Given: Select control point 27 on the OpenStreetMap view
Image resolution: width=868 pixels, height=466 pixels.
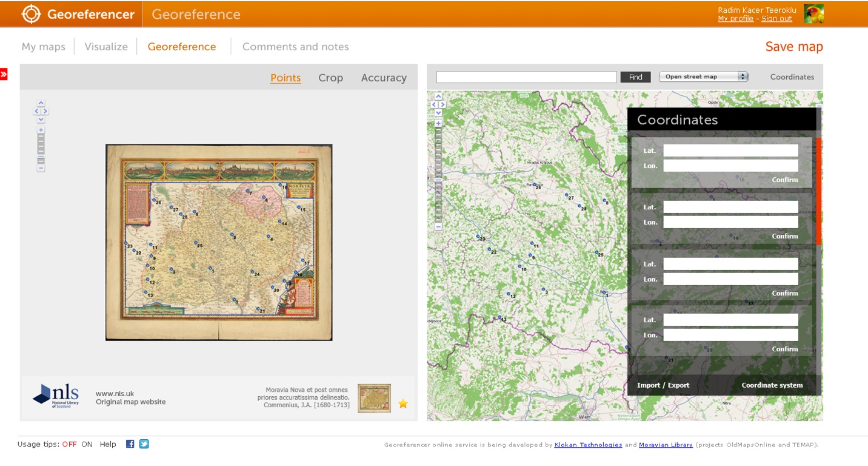Looking at the screenshot, I should pyautogui.click(x=567, y=195).
